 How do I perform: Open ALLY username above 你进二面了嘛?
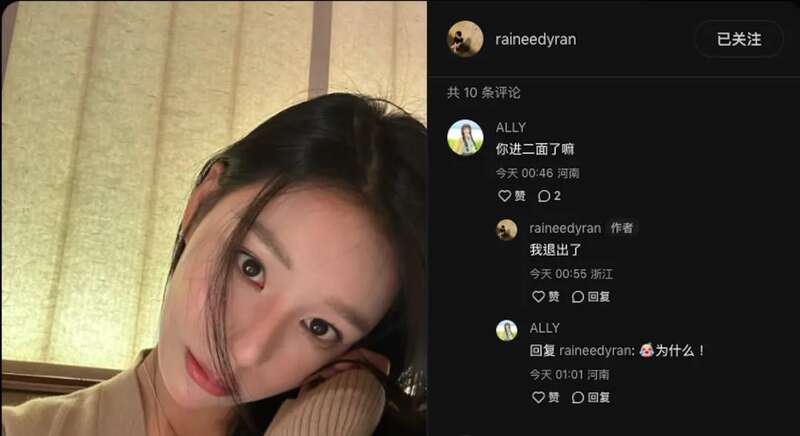(510, 127)
